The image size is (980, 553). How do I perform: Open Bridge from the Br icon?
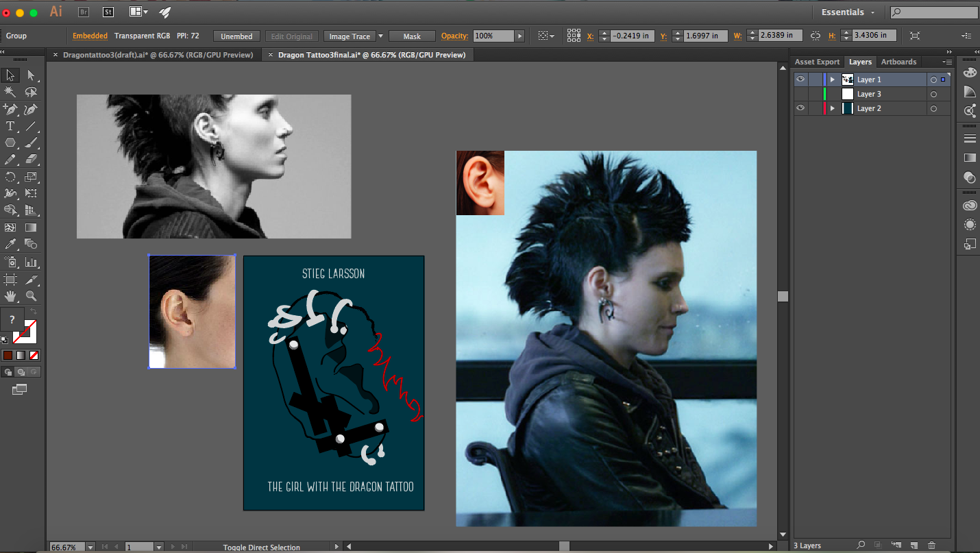[84, 12]
